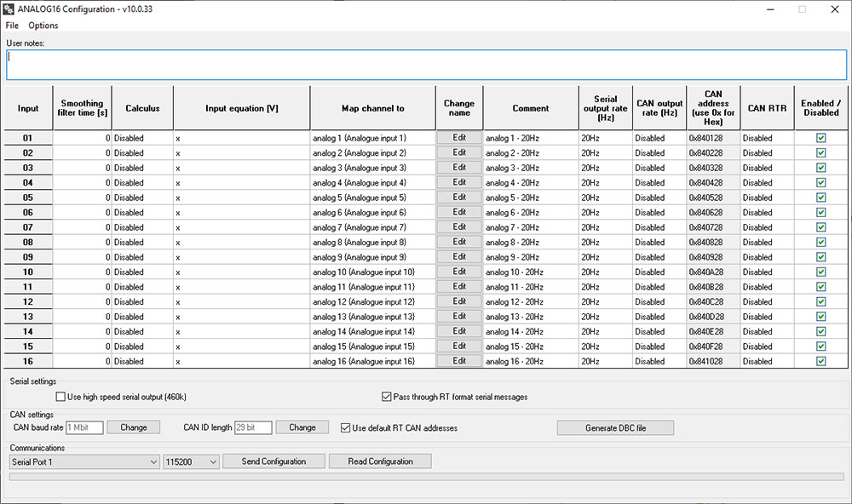
Task: Generate the DBC file
Action: click(x=615, y=427)
